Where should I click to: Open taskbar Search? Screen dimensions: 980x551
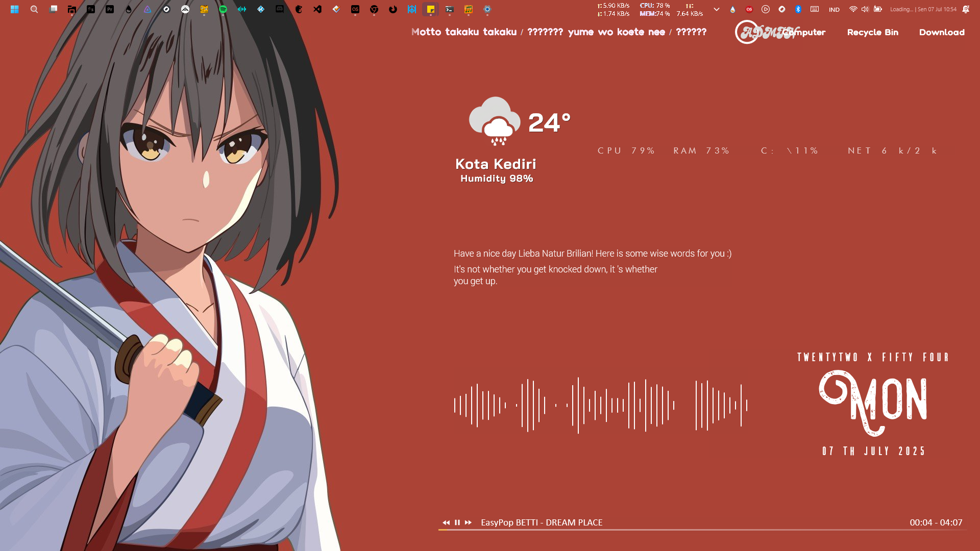click(34, 9)
